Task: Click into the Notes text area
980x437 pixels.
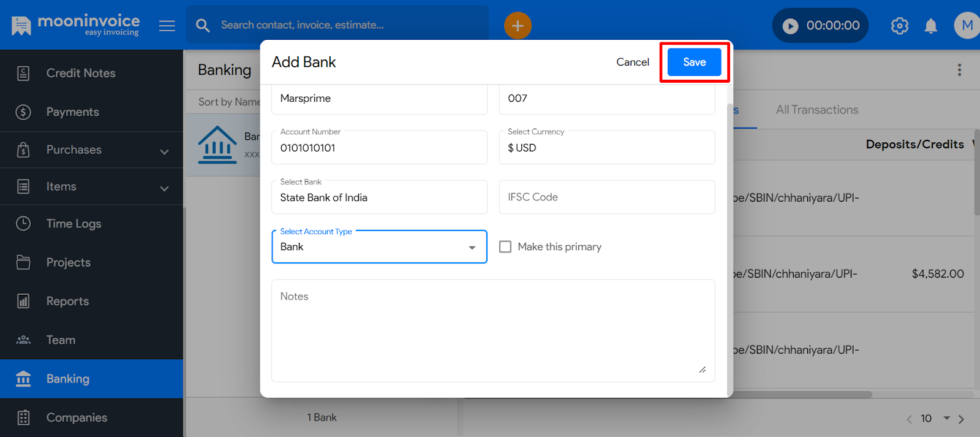Action: point(492,331)
